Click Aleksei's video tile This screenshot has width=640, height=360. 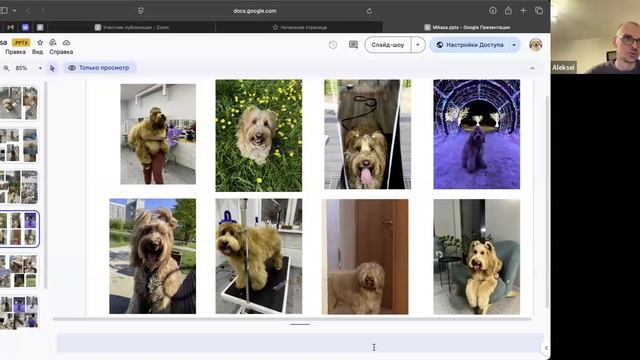[595, 37]
